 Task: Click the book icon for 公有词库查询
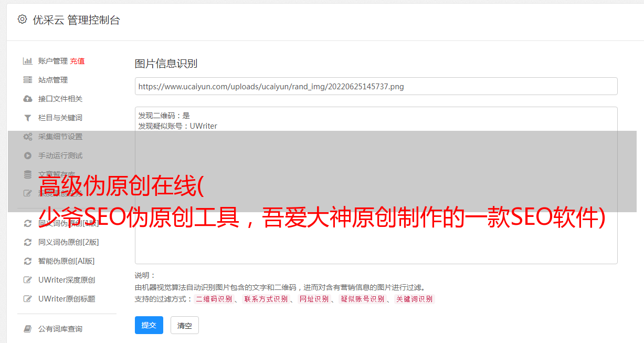tap(28, 329)
